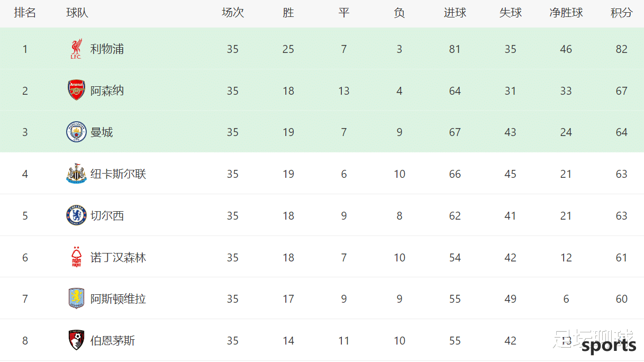Open the 阿森纳 team name link
Screen dimensions: 644x362
point(107,91)
